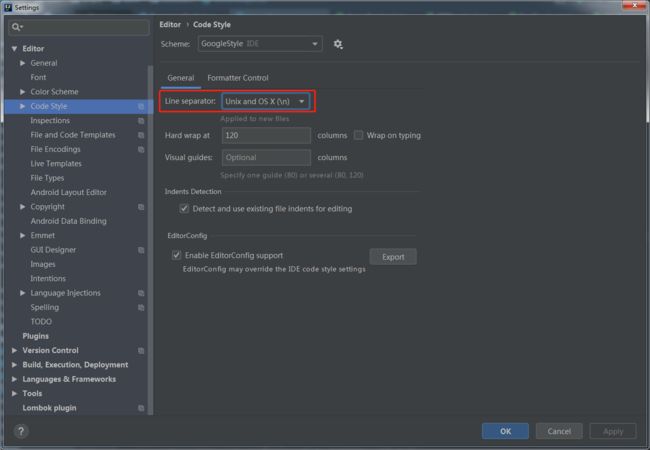650x450 pixels.
Task: Click the project-level icon beside Lombok plugin
Action: point(141,408)
